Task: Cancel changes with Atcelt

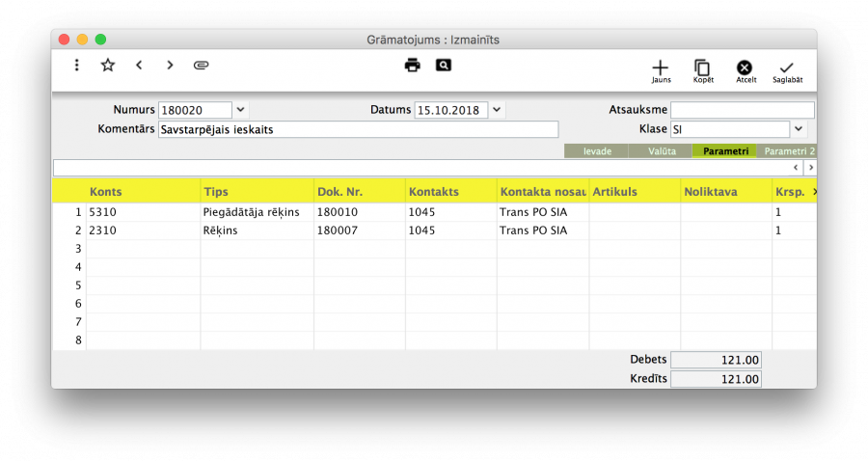Action: tap(745, 70)
